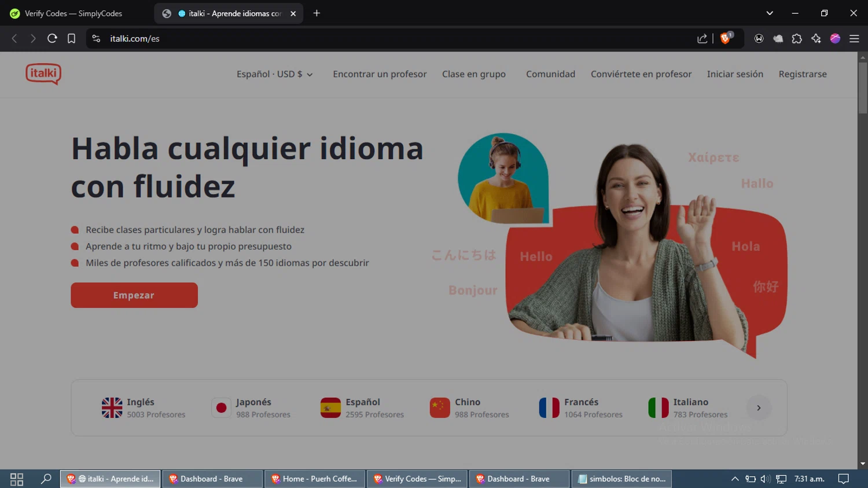Switch to simbolos: Bloc de notas taskbar window
The height and width of the screenshot is (488, 868).
(621, 479)
